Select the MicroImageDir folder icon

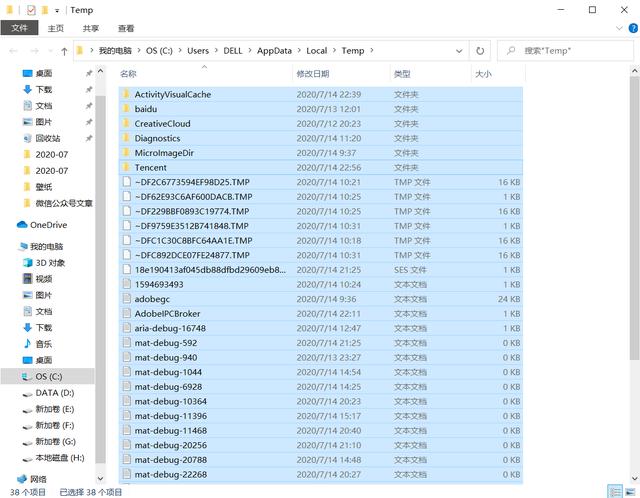126,153
